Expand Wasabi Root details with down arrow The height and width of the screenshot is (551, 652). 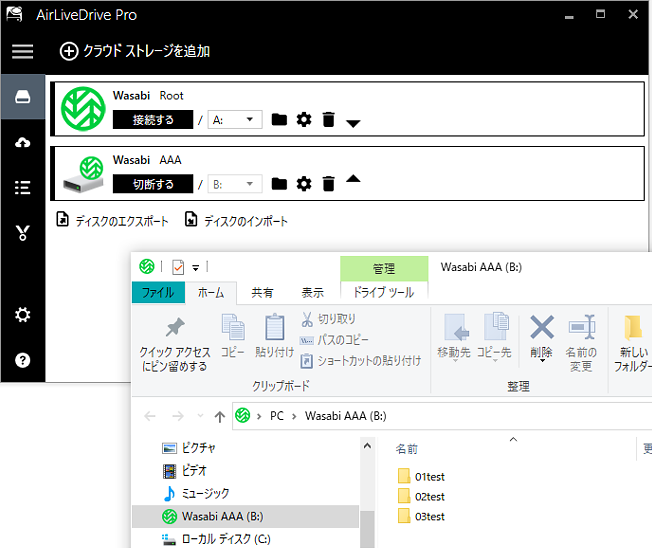coord(353,124)
